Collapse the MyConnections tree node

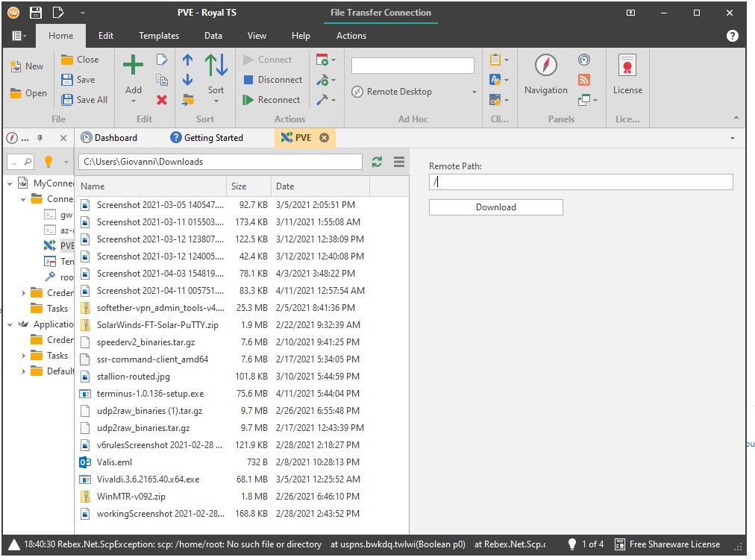10,183
